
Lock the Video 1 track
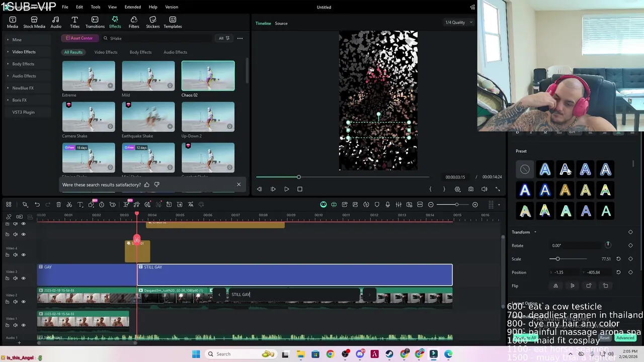tap(7, 325)
